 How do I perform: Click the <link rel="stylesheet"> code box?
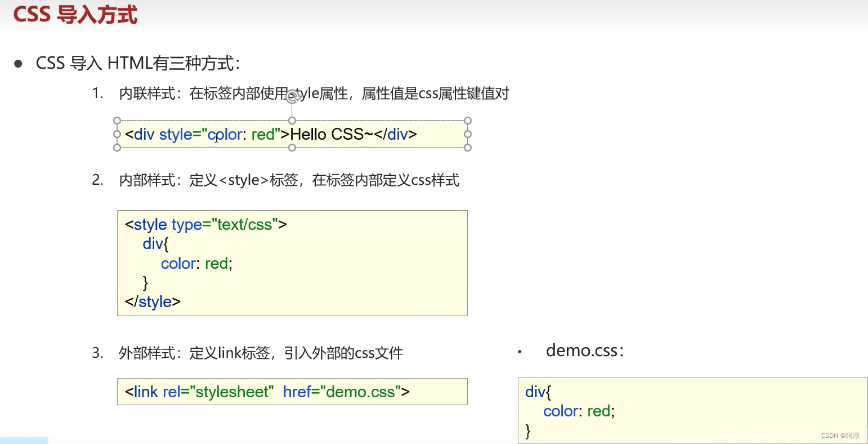point(292,392)
